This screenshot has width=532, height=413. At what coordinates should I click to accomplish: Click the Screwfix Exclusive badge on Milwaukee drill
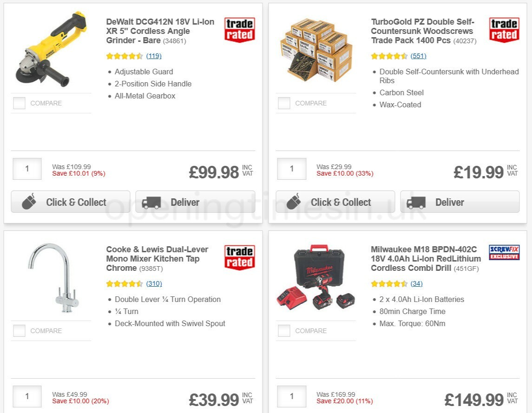click(505, 253)
